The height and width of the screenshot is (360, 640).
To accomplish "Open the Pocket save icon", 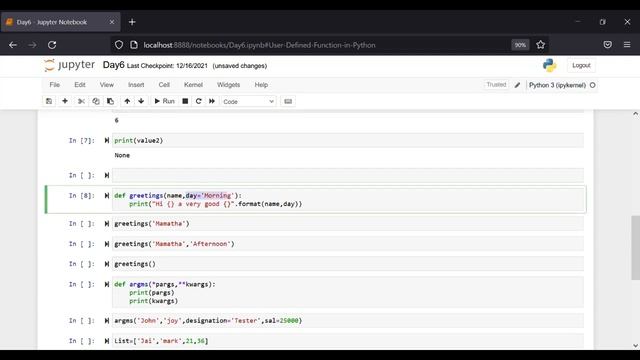I will (607, 45).
